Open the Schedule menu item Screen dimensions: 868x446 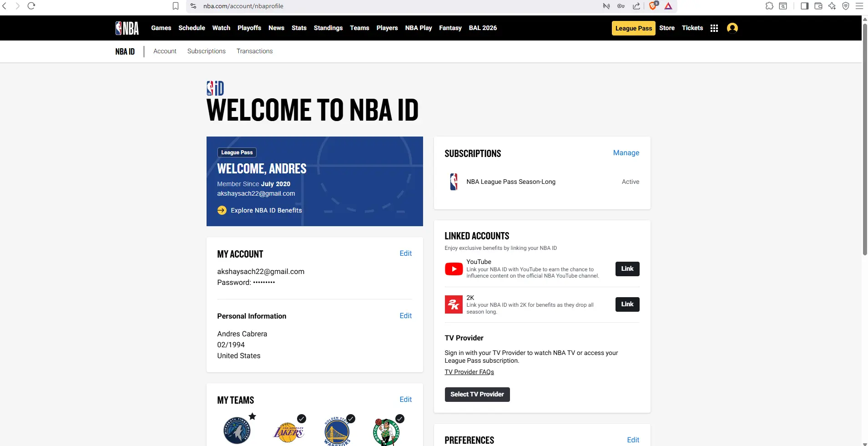coord(192,28)
